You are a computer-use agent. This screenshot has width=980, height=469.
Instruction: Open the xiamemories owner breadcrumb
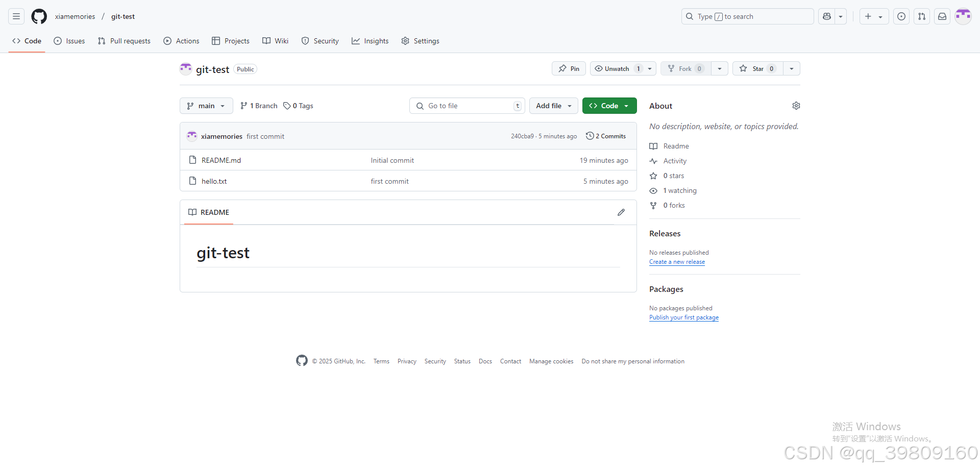coord(75,16)
